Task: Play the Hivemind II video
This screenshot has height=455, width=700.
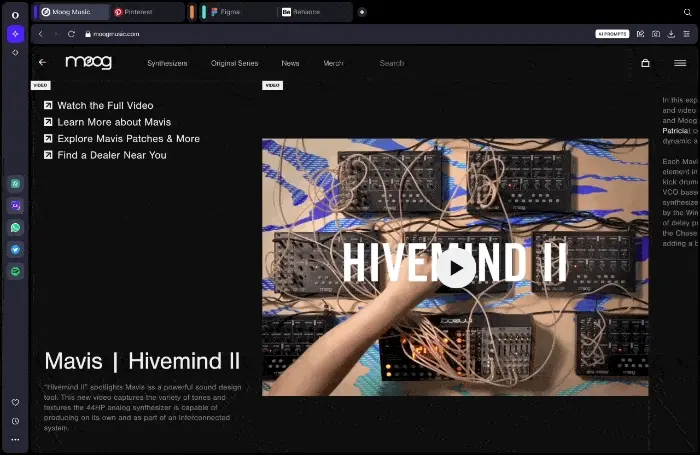Action: pyautogui.click(x=455, y=268)
